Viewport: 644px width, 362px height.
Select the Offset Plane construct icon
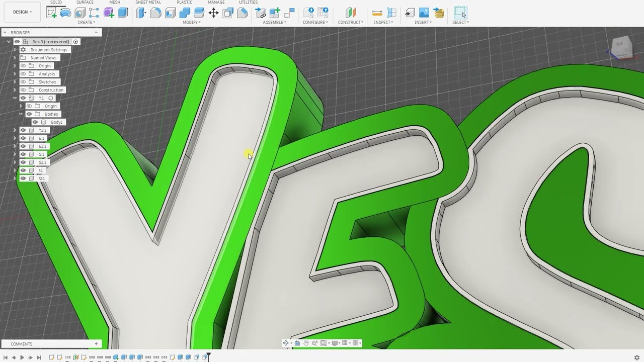[351, 13]
